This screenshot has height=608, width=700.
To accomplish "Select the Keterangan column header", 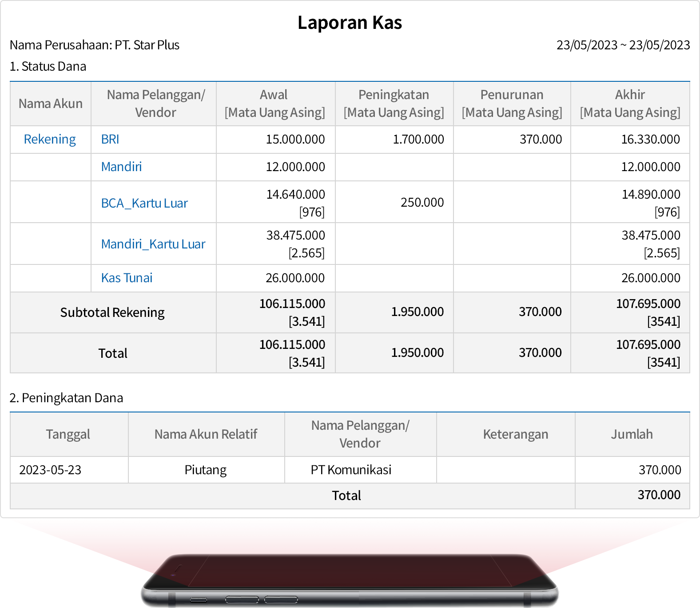I will [515, 434].
